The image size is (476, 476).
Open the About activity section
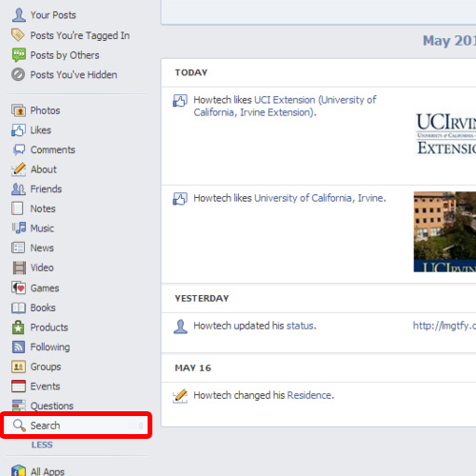pyautogui.click(x=44, y=169)
